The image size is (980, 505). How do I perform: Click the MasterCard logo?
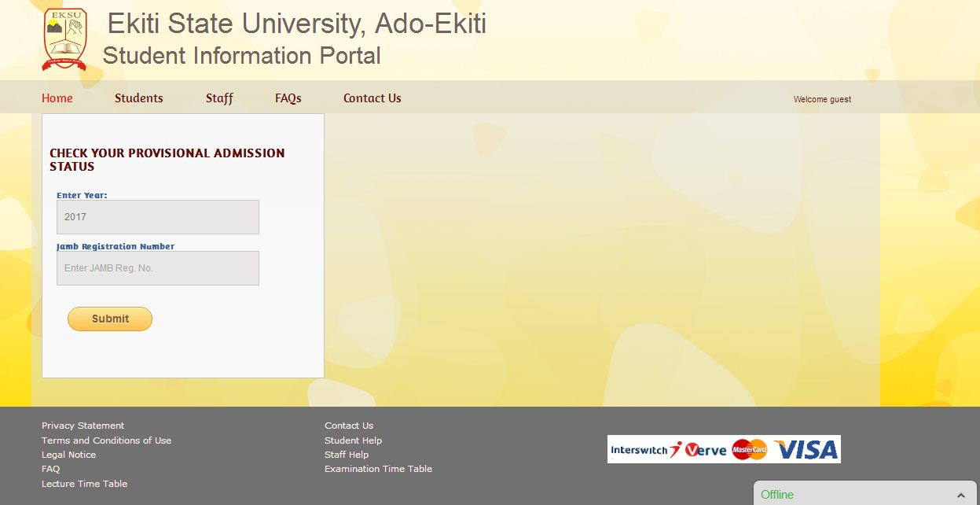click(x=749, y=450)
